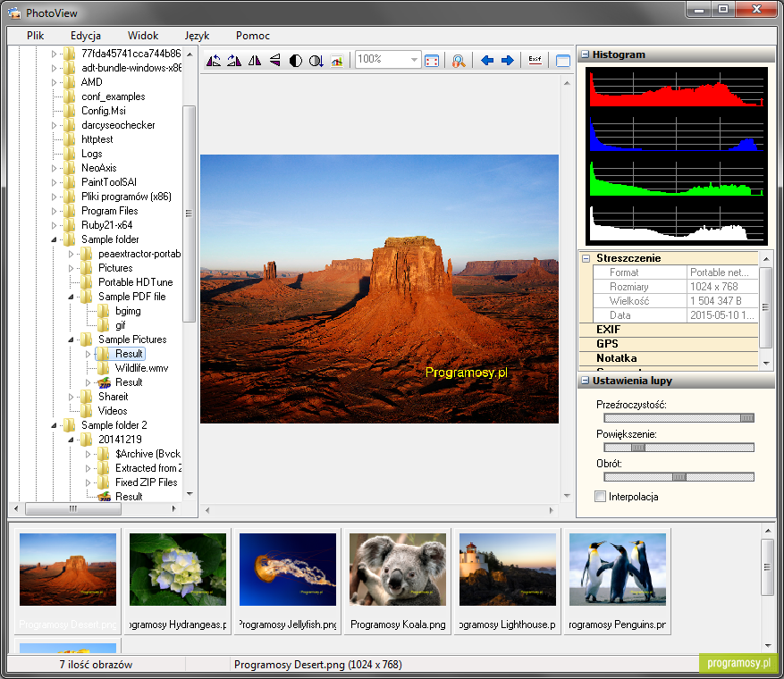The image size is (784, 679).
Task: Select the Ruby21-x64 folder
Action: coord(107,225)
